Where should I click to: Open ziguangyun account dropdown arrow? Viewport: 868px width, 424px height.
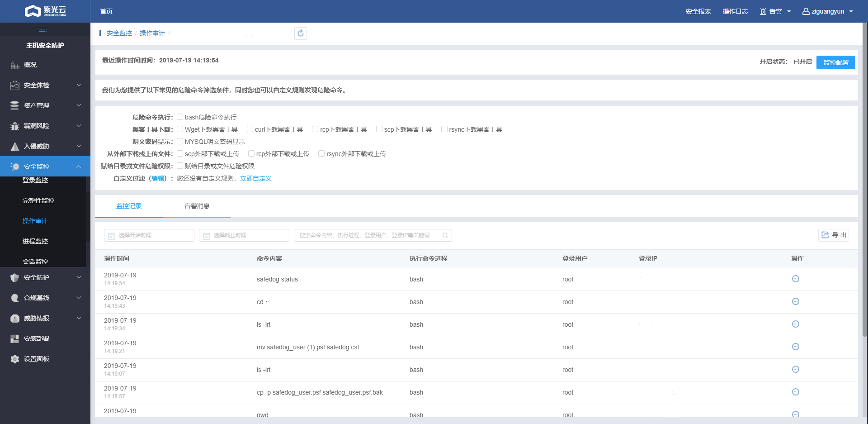pos(851,11)
